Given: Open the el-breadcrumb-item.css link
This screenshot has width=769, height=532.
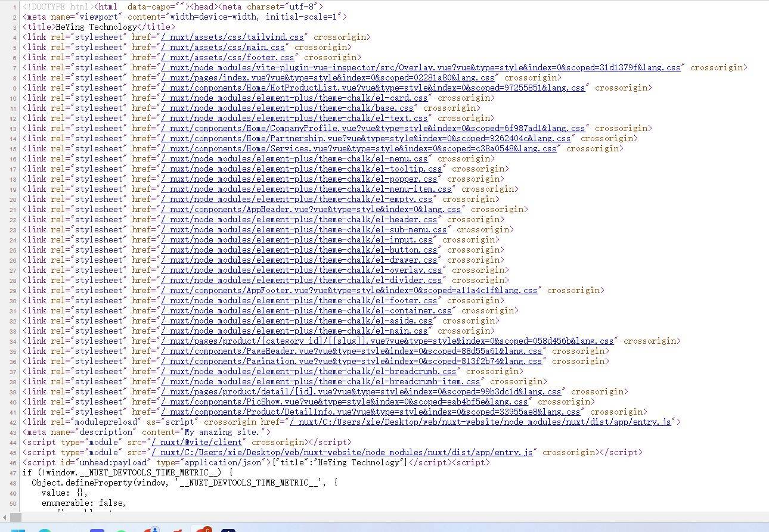Looking at the screenshot, I should [x=321, y=381].
